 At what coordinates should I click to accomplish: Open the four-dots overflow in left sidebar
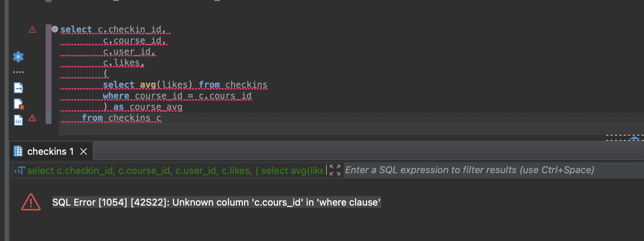coord(18,72)
